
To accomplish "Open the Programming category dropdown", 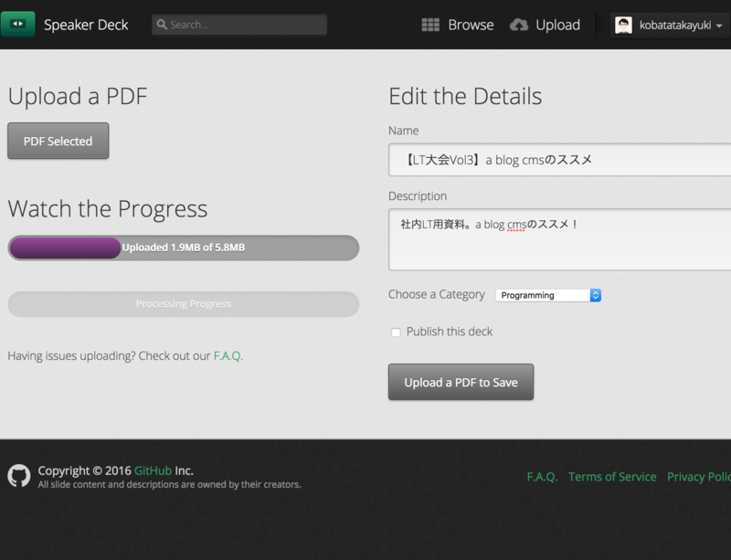I will point(548,295).
